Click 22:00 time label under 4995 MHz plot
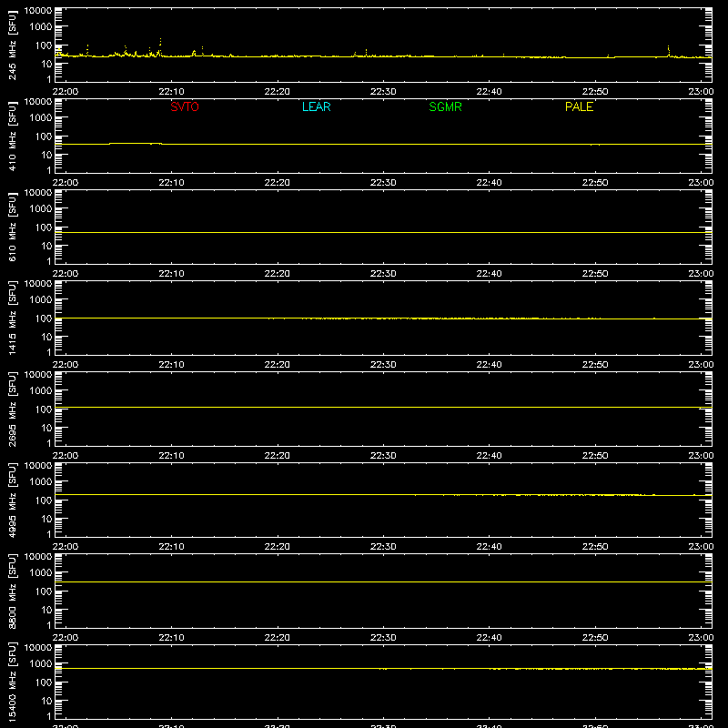728x728 pixels. 66,547
